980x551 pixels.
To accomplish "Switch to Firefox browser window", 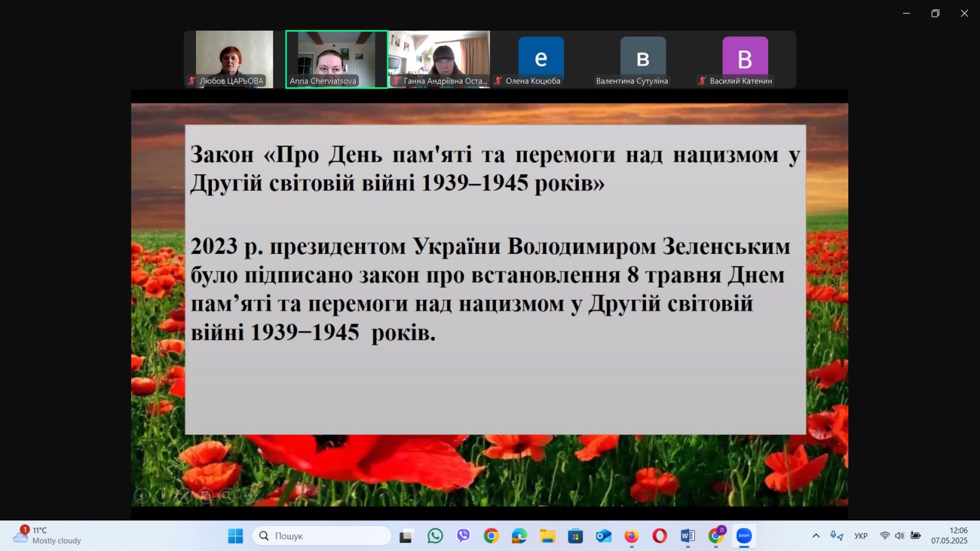I will tap(631, 536).
